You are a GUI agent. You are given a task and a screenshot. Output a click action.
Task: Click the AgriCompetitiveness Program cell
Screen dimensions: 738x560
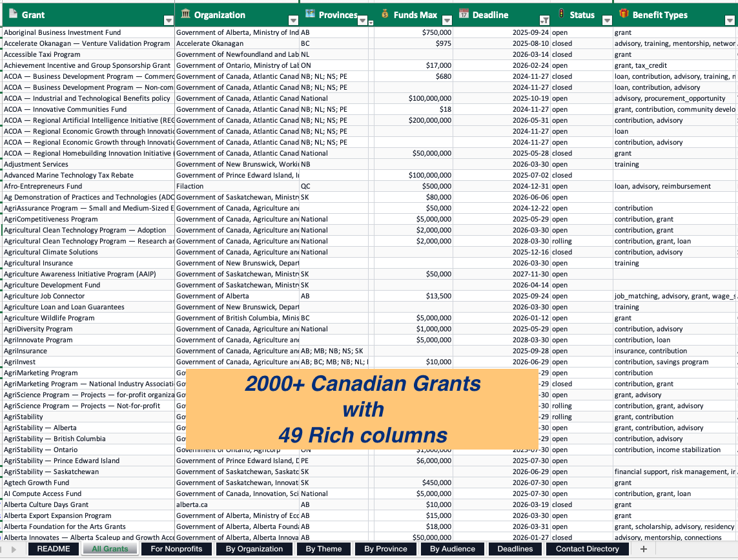point(88,220)
